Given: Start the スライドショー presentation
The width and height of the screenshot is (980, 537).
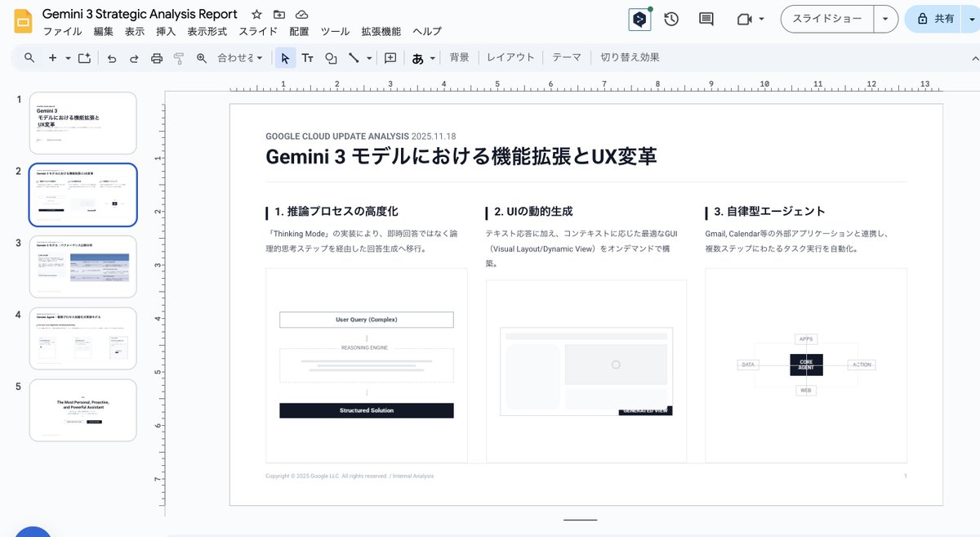Looking at the screenshot, I should pyautogui.click(x=827, y=19).
